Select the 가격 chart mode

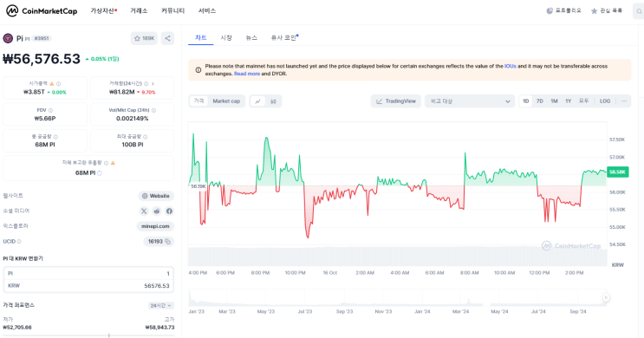coord(198,101)
